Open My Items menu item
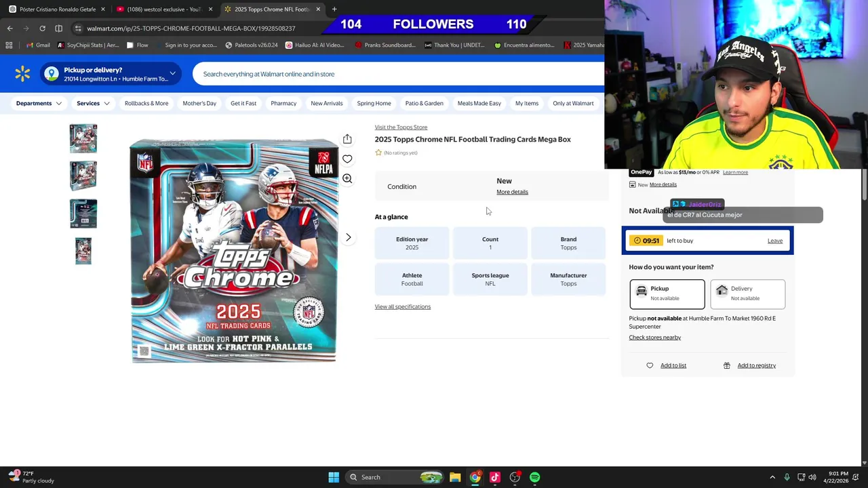 tap(527, 103)
